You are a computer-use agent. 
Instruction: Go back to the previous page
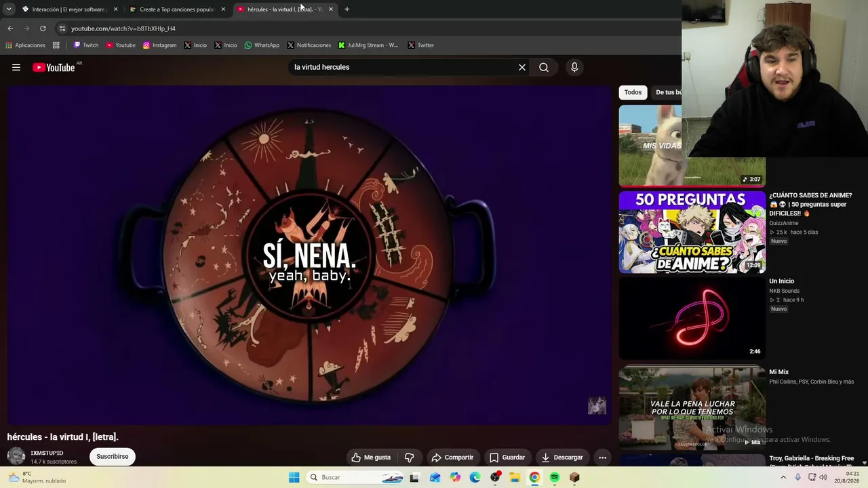coord(10,28)
